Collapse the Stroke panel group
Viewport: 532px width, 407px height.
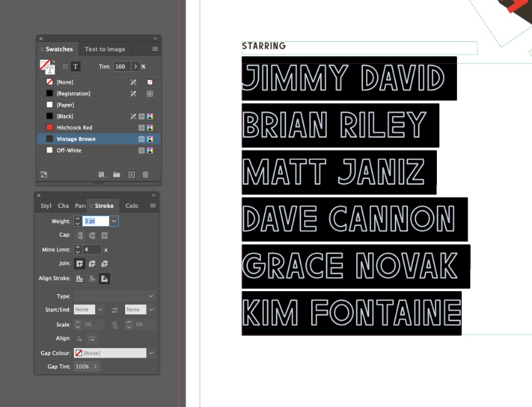click(154, 195)
